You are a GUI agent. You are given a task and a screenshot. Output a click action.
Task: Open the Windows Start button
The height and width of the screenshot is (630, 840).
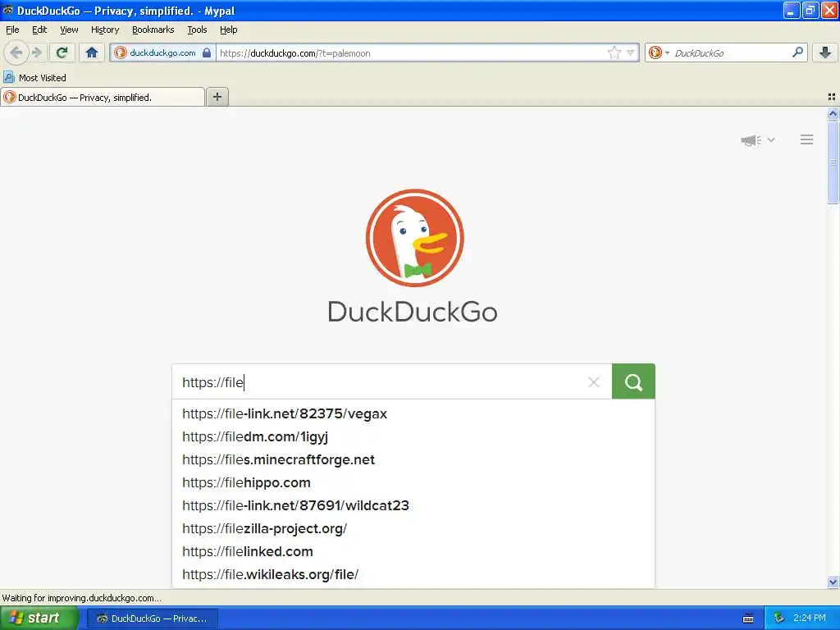39,619
